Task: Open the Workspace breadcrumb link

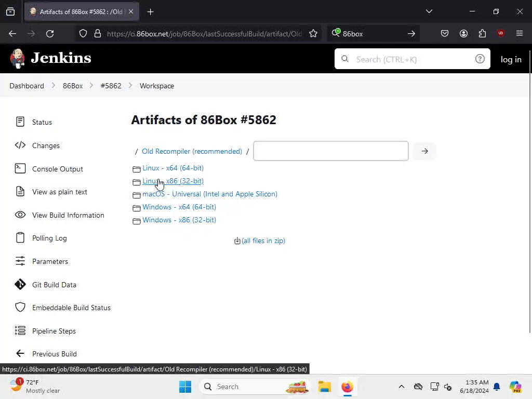Action: point(157,86)
